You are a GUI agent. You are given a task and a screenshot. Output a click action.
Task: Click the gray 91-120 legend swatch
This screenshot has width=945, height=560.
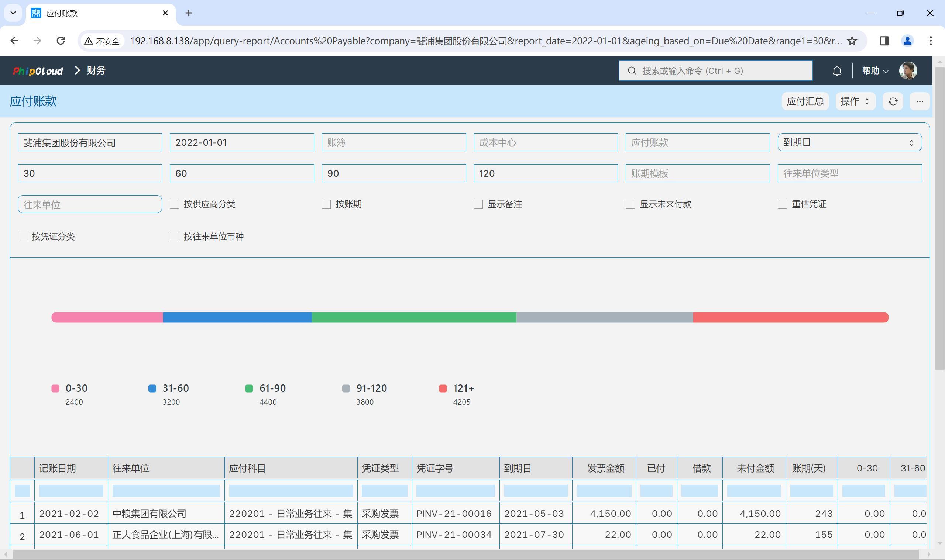point(346,389)
